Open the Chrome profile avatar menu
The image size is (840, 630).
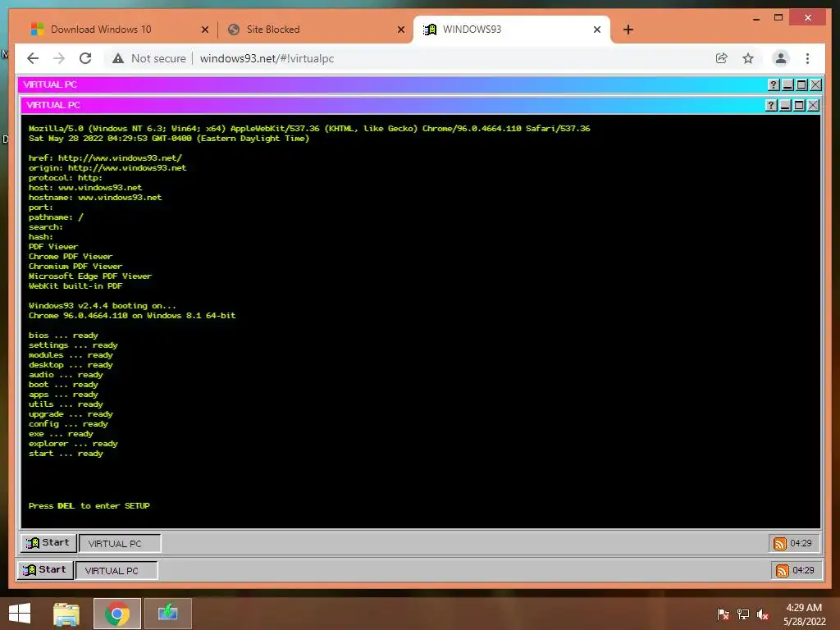pos(781,58)
